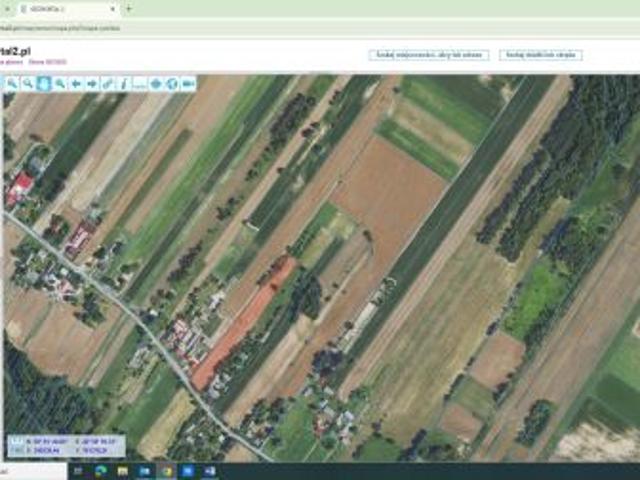This screenshot has width=640, height=480.
Task: Open File Explorer from the taskbar
Action: coord(122,471)
